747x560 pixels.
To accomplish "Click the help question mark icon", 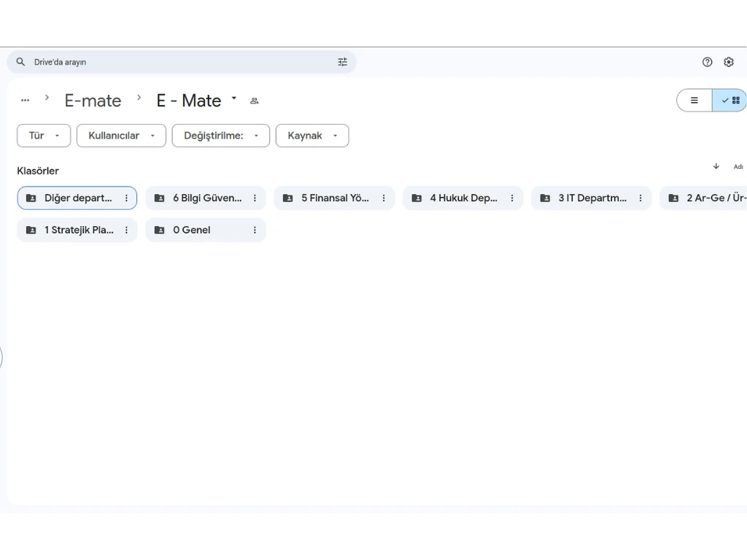I will click(x=707, y=62).
